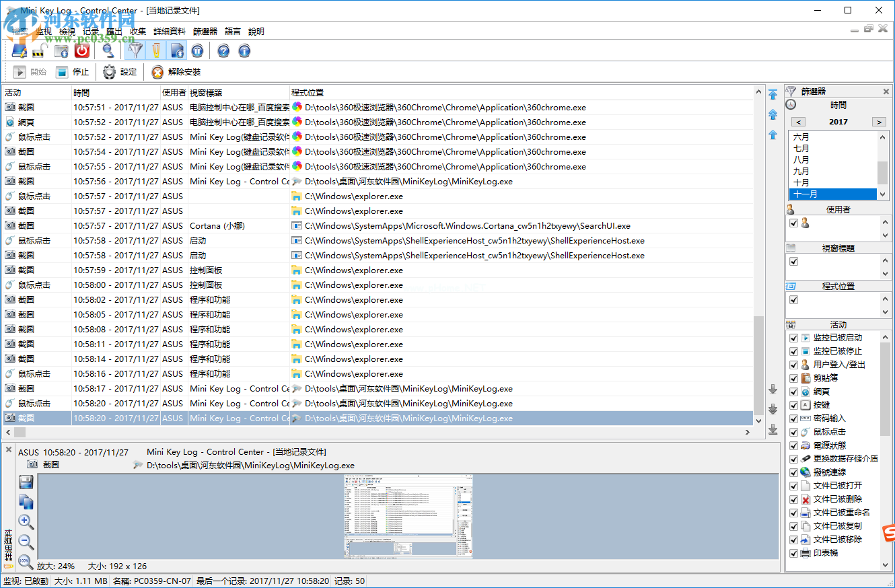Click the 使用者 list up arrow
This screenshot has width=895, height=588.
coord(886,222)
